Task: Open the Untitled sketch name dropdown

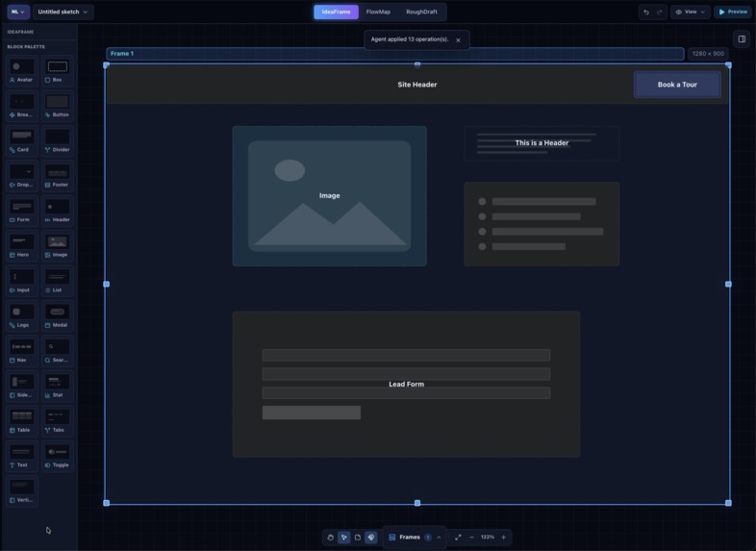Action: [63, 13]
